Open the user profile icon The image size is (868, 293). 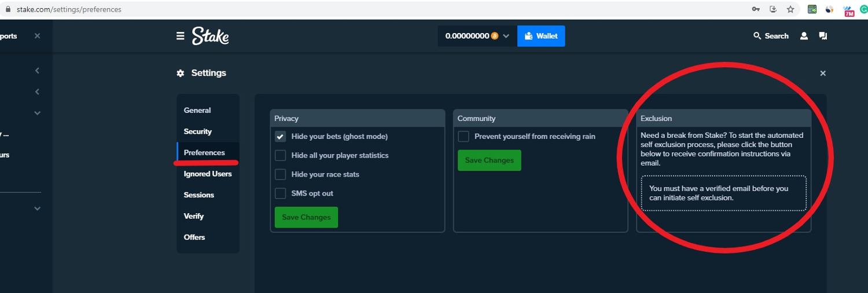tap(804, 36)
